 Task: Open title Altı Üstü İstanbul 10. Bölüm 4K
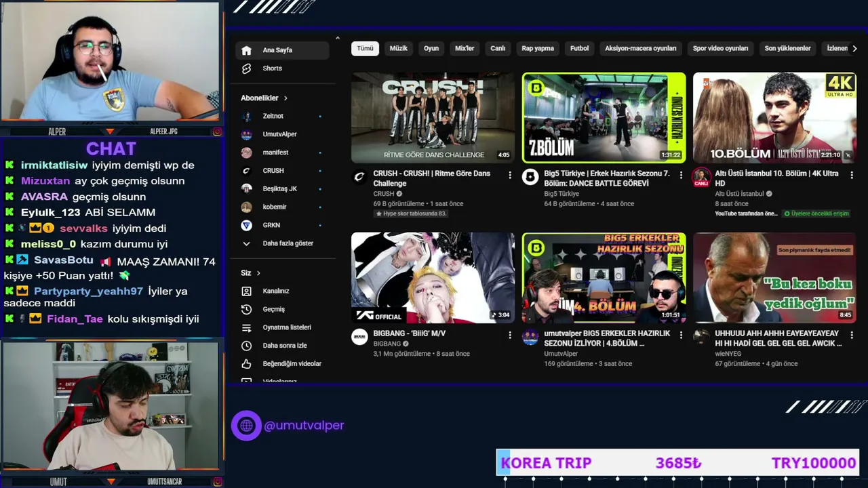click(x=776, y=178)
